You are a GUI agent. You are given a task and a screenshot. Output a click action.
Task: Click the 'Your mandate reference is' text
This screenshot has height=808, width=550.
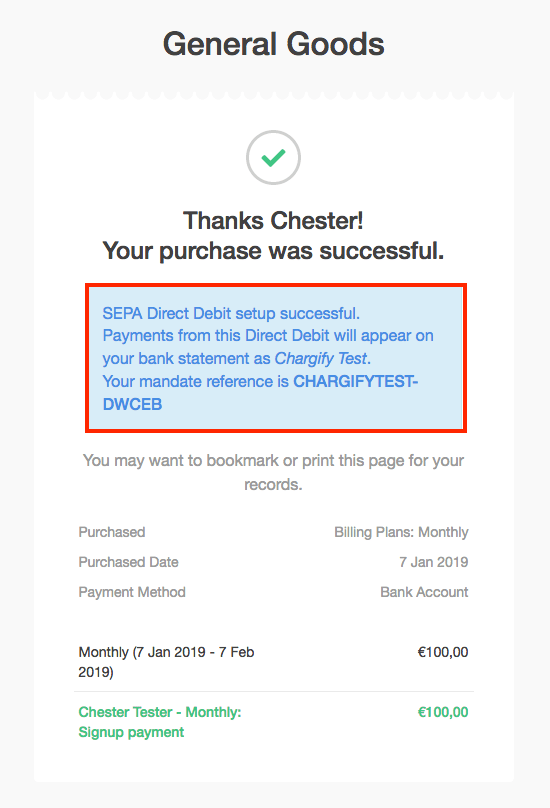pyautogui.click(x=196, y=381)
